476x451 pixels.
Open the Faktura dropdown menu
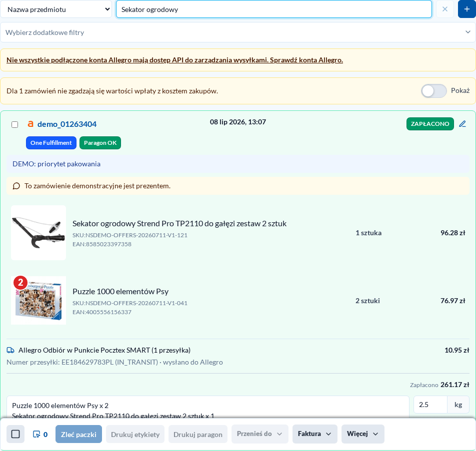[315, 434]
